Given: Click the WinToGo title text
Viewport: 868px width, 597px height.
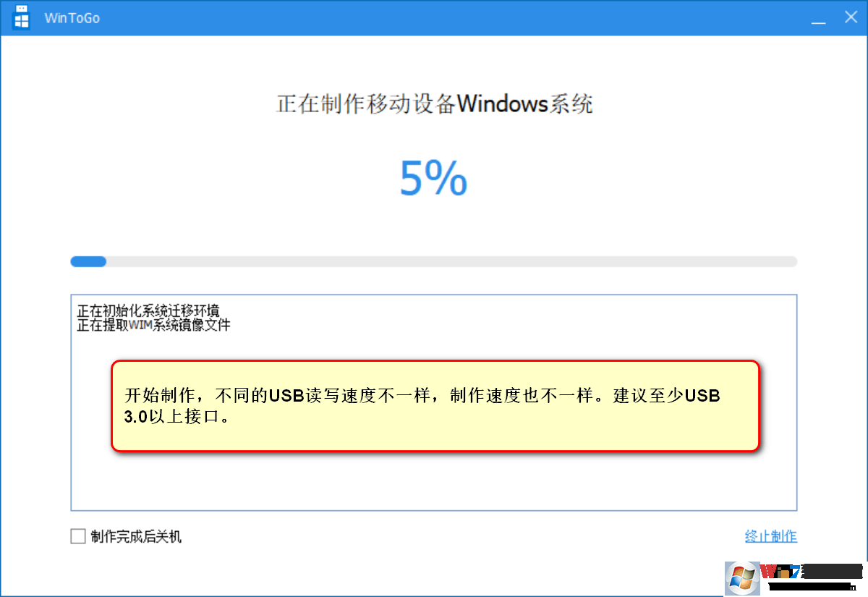Looking at the screenshot, I should [x=72, y=18].
